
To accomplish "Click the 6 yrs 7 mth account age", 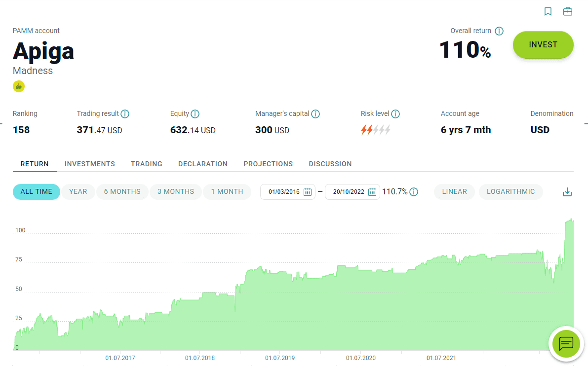I will (x=466, y=130).
